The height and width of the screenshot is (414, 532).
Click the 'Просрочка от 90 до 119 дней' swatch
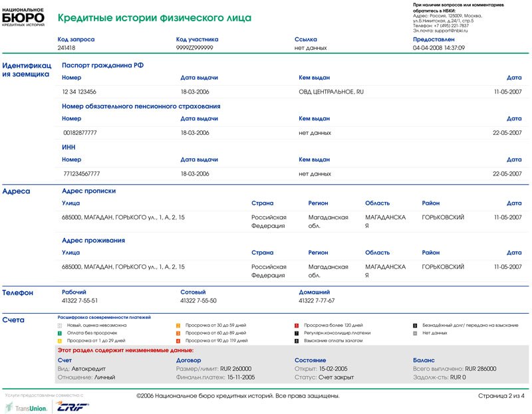click(178, 340)
